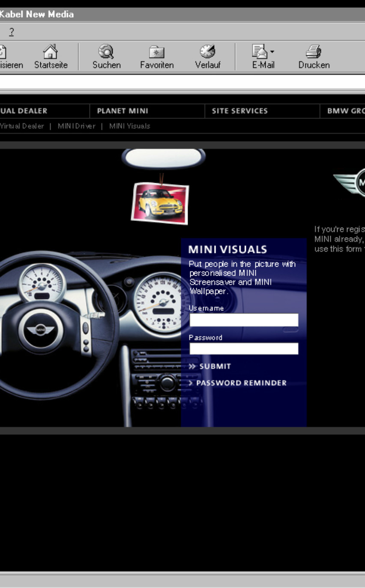Select the SITE SERVICES navigation tab
The width and height of the screenshot is (365, 588).
[239, 111]
